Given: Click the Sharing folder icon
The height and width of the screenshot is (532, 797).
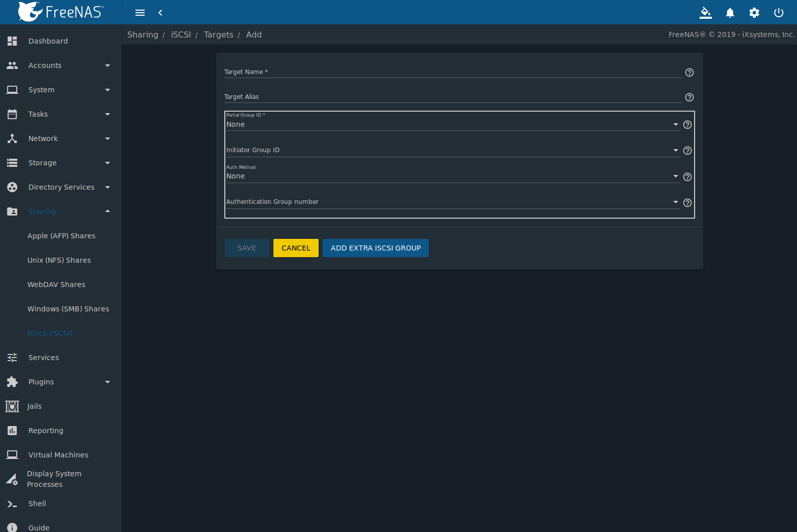Looking at the screenshot, I should coord(12,211).
